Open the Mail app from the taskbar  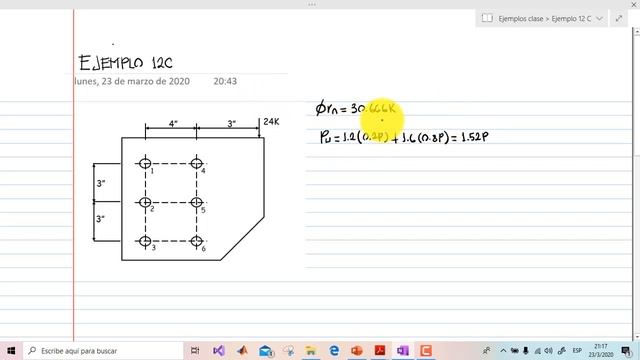click(x=266, y=351)
